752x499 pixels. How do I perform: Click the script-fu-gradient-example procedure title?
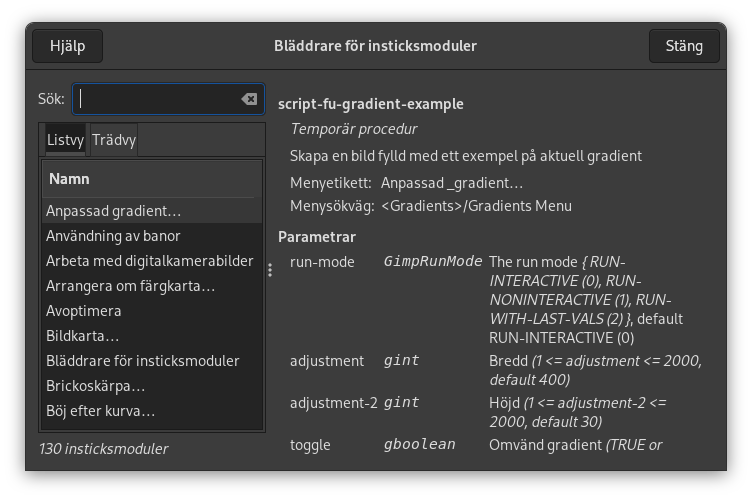click(370, 104)
